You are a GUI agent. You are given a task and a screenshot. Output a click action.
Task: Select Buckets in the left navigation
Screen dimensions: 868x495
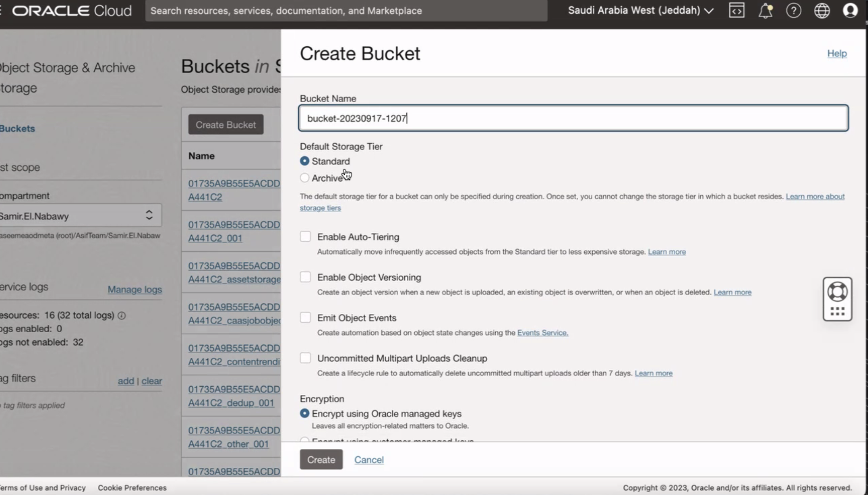[x=18, y=128]
